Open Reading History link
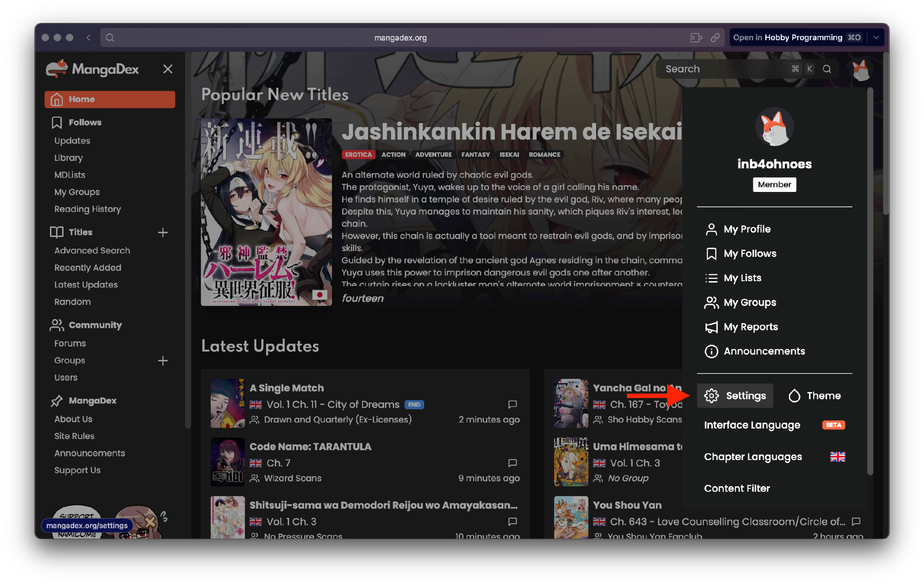 coord(88,209)
